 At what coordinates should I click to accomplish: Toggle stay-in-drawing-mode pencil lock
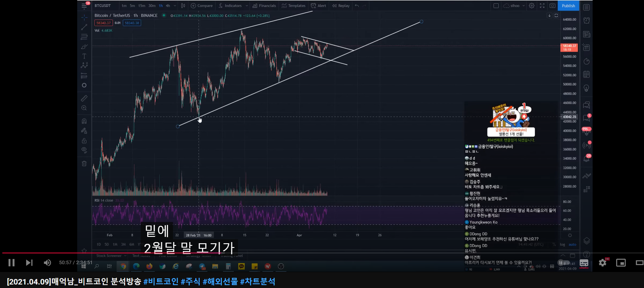(x=84, y=131)
